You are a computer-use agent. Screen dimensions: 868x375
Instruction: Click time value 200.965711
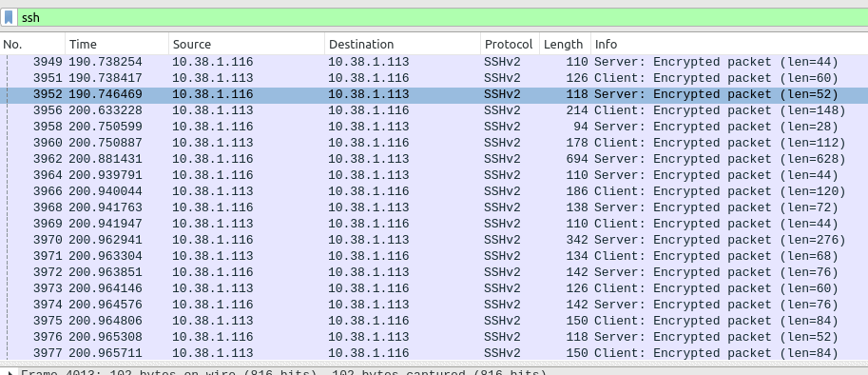click(x=106, y=353)
